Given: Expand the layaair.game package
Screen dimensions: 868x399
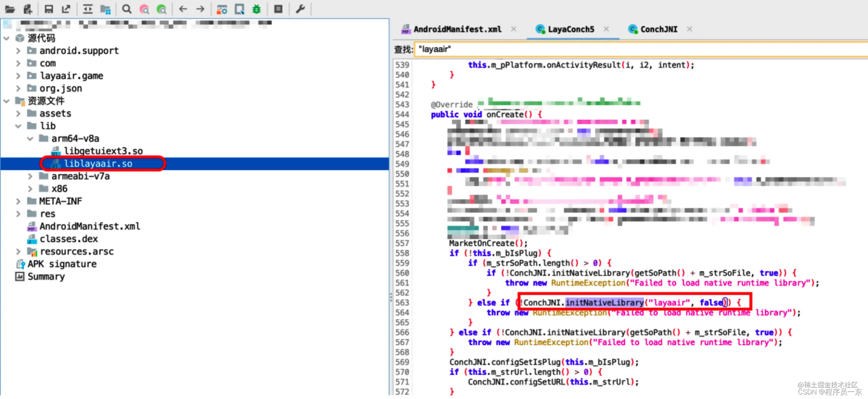Looking at the screenshot, I should (x=18, y=76).
